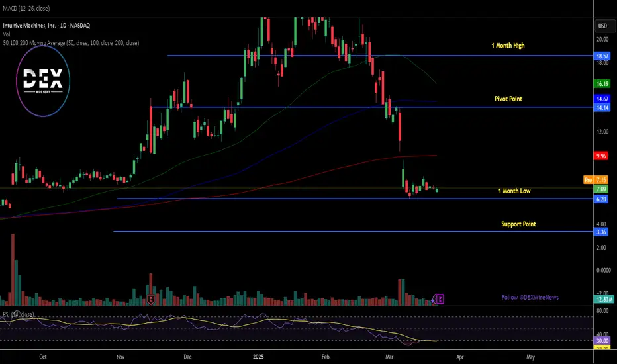Select the RSI (14, close) indicator label
617x364 pixels.
[x=19, y=314]
